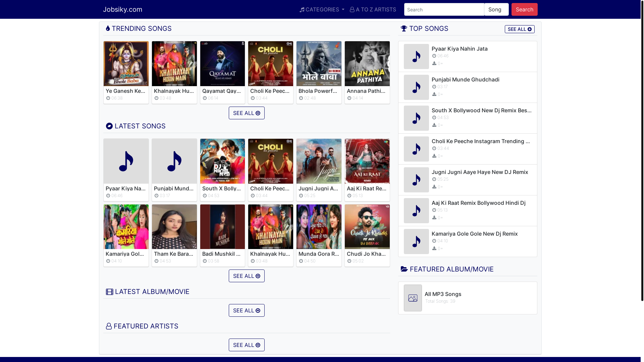Open Jugni Jugni Aaye Haye New DJ Remix link
Viewport: 644px width, 362px height.
[480, 172]
